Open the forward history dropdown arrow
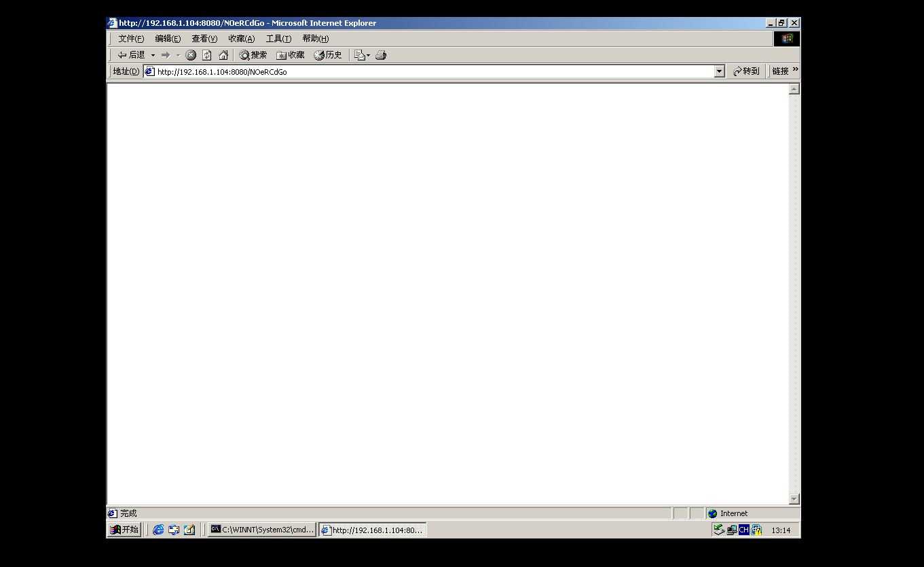924x567 pixels. (178, 55)
